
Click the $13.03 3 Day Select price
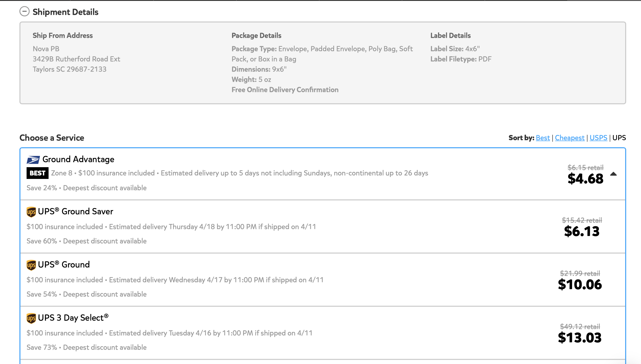(x=580, y=337)
